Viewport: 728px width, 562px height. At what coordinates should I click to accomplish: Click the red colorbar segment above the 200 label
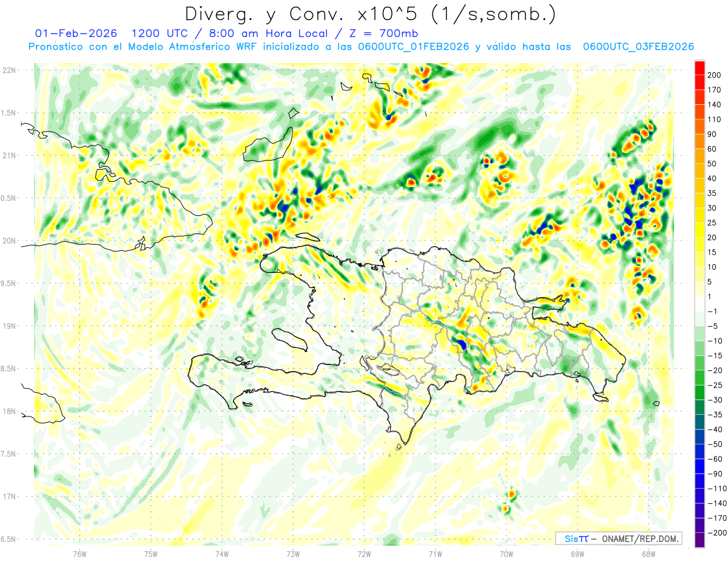[x=699, y=68]
